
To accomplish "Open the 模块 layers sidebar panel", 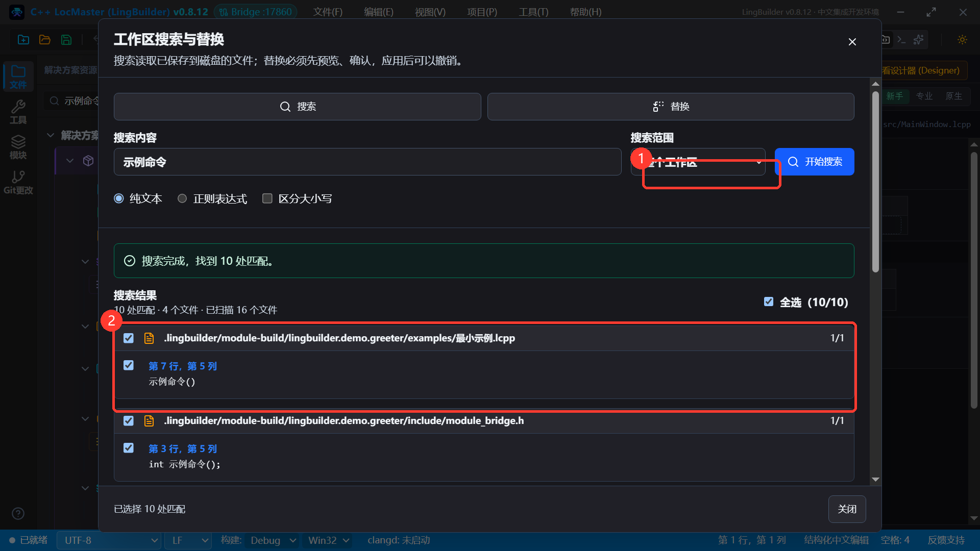I will [x=18, y=147].
